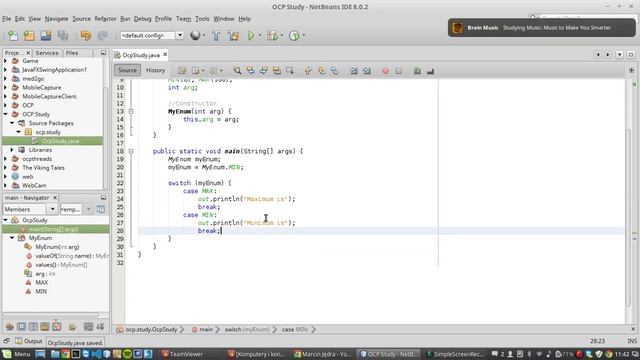Click the Comment editor toolbar icon
Viewport: 640px width, 360px height.
pos(417,71)
